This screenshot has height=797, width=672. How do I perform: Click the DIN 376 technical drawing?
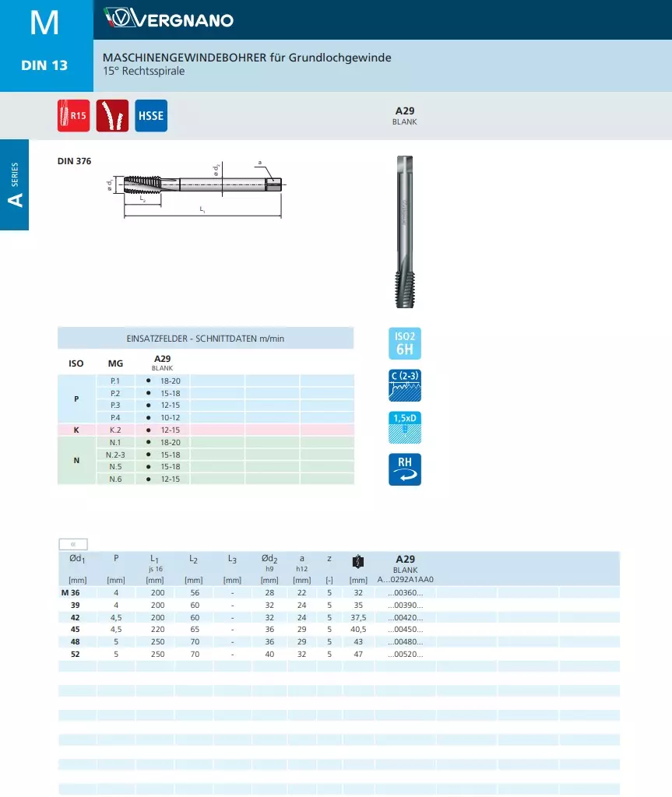click(x=199, y=187)
